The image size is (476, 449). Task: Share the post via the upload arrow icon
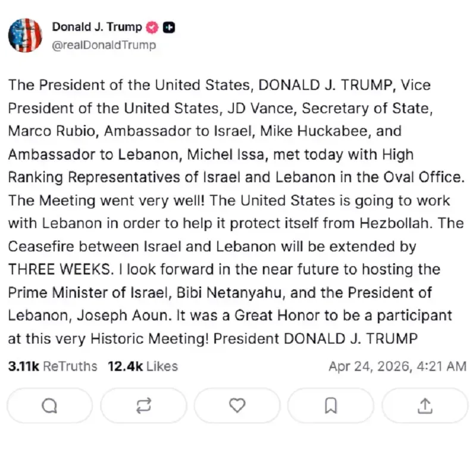point(425,406)
